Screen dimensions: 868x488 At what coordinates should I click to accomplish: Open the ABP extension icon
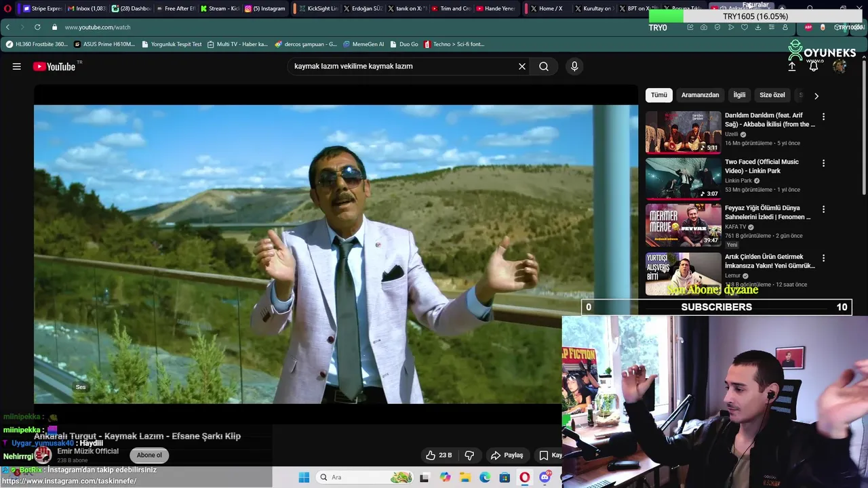click(x=808, y=27)
